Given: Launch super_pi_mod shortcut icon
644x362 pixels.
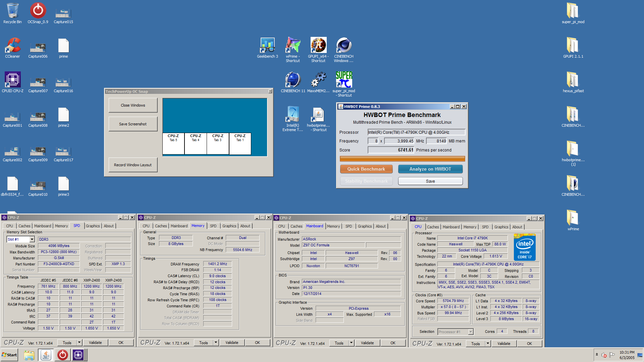Looking at the screenshot, I should click(x=344, y=84).
